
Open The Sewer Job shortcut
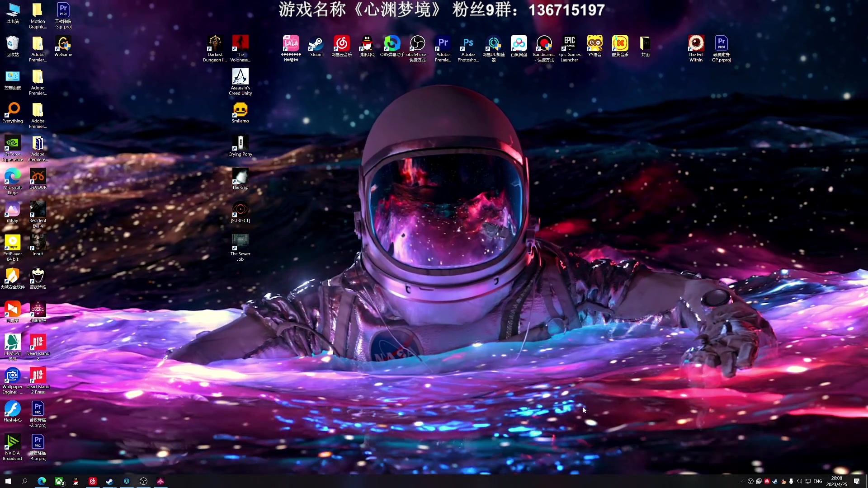240,248
